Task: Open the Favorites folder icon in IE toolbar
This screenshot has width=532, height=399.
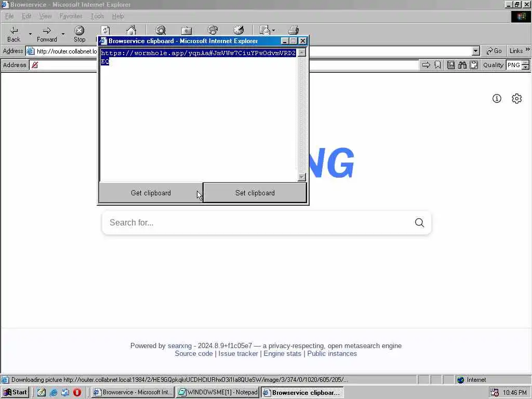Action: 187,30
